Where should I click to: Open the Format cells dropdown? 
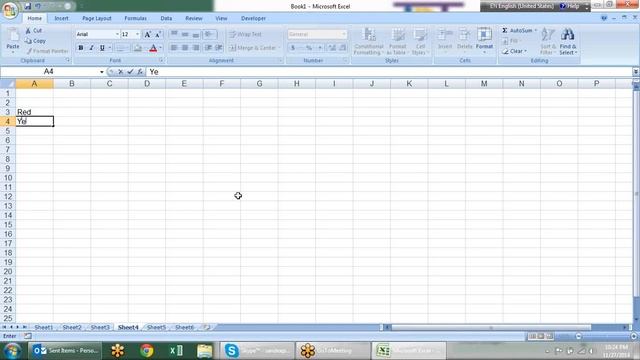coord(484,41)
